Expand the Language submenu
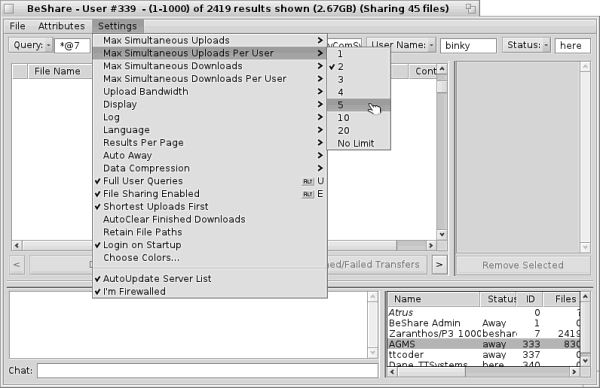 tap(210, 130)
